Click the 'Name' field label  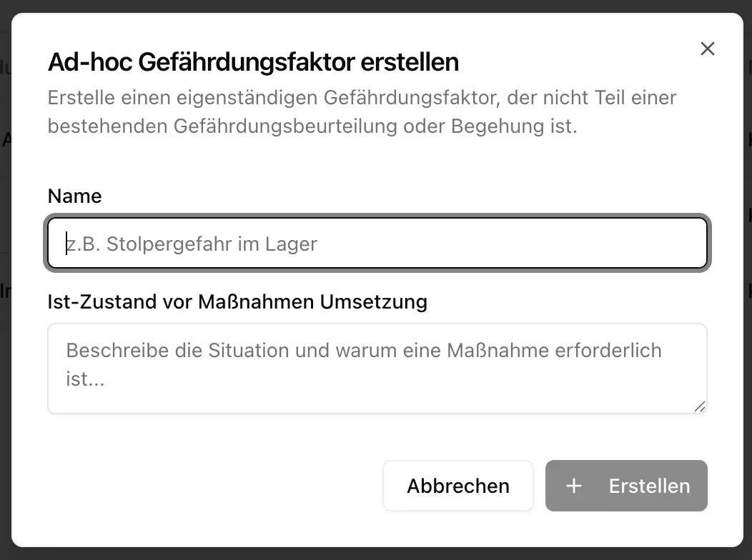tap(75, 196)
